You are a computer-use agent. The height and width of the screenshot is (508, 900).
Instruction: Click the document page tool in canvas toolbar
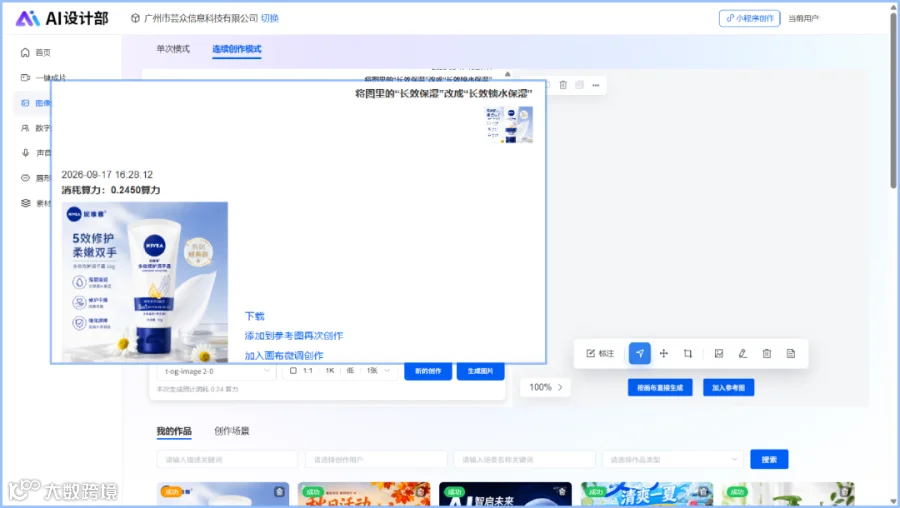(x=791, y=354)
